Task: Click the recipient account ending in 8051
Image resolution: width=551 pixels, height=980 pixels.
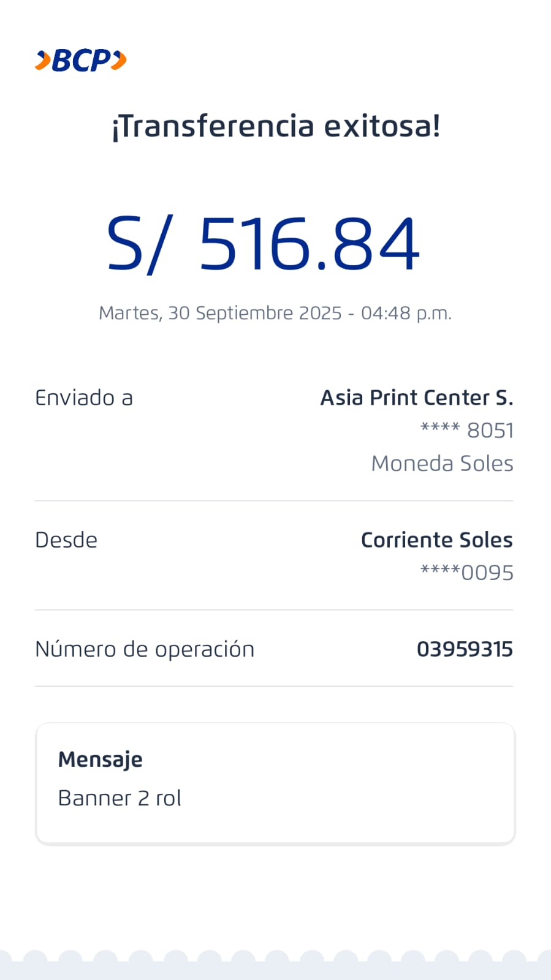Action: tap(467, 431)
